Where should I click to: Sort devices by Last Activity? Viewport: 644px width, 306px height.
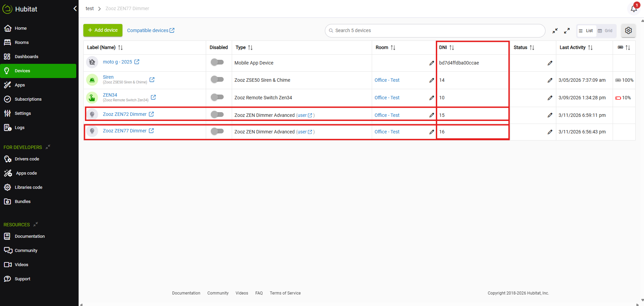click(590, 48)
